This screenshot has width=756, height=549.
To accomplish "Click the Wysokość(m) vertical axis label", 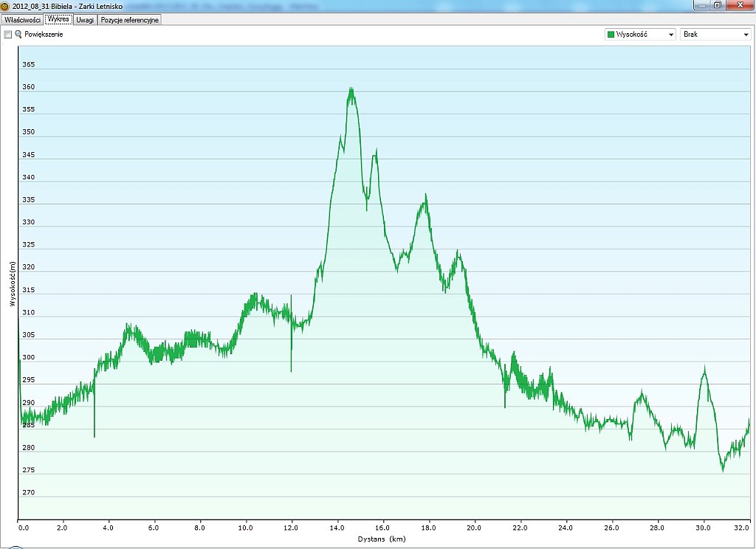I will coord(12,283).
